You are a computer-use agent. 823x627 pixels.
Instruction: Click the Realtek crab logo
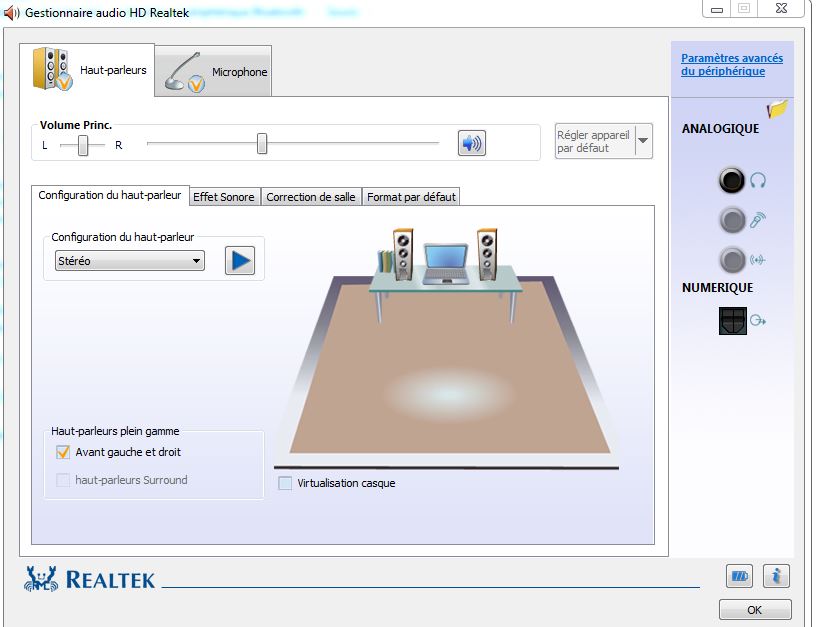(x=41, y=579)
